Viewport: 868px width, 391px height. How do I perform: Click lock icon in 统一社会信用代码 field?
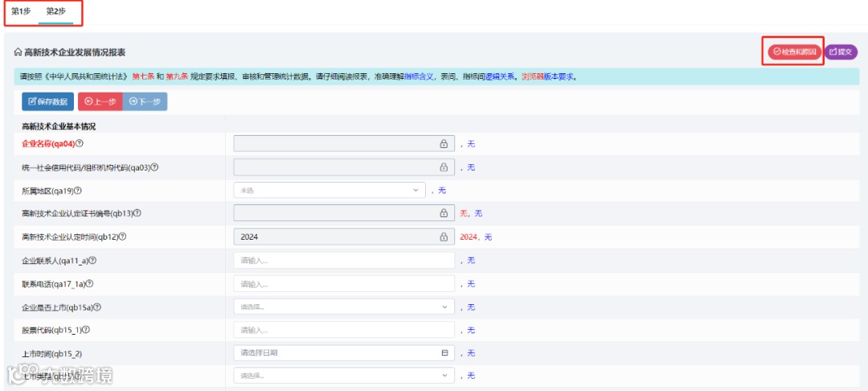pyautogui.click(x=444, y=167)
